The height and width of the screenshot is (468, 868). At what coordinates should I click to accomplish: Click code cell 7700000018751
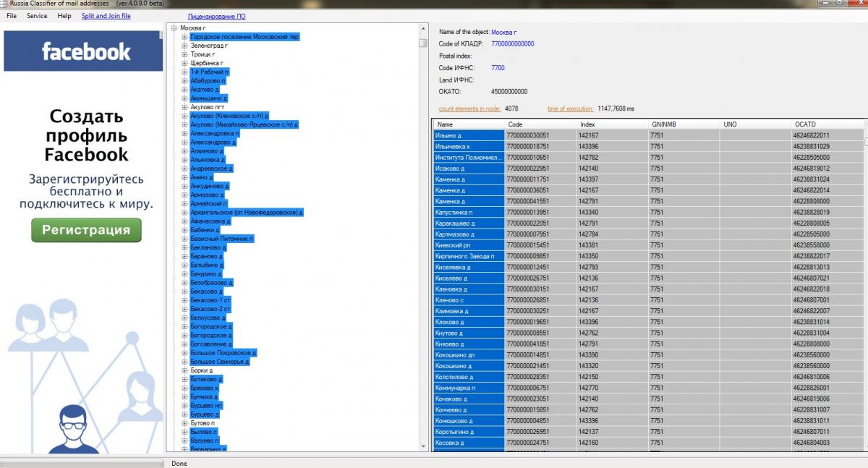click(539, 147)
